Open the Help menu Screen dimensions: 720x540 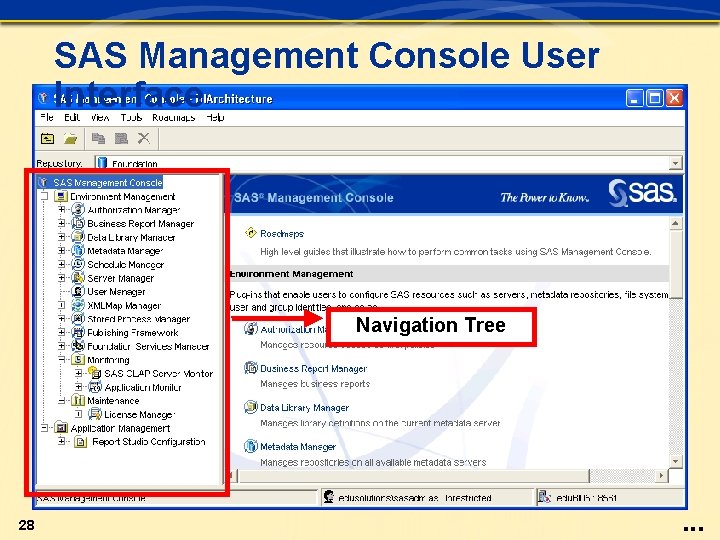[x=215, y=118]
